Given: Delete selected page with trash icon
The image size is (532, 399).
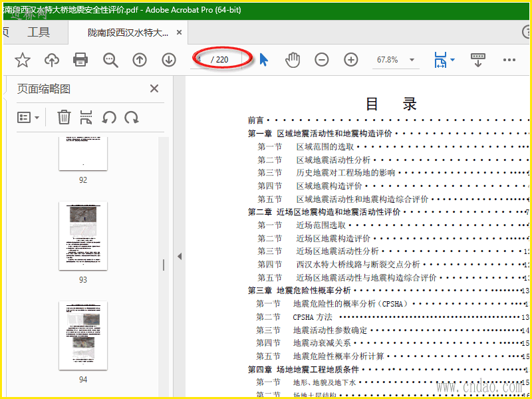Looking at the screenshot, I should pyautogui.click(x=64, y=118).
